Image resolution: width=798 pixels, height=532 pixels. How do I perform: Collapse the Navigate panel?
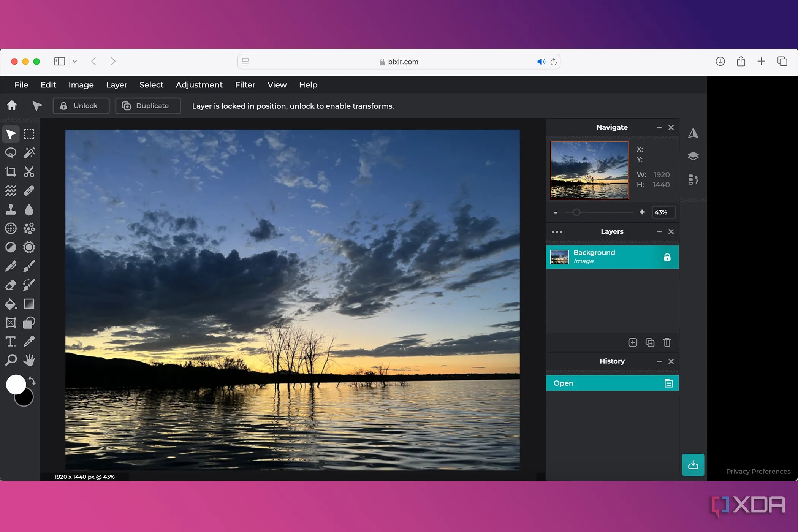click(x=659, y=128)
